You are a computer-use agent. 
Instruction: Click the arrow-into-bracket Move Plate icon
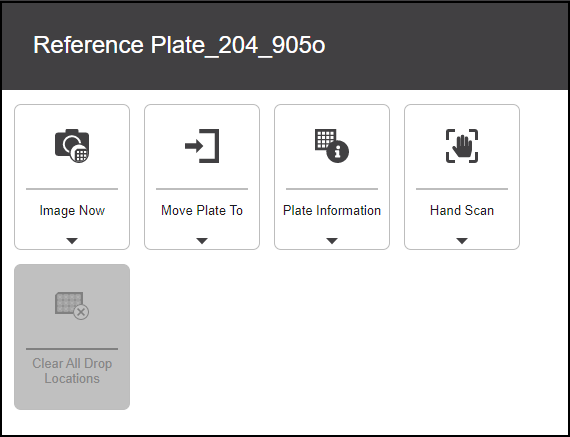click(x=202, y=146)
